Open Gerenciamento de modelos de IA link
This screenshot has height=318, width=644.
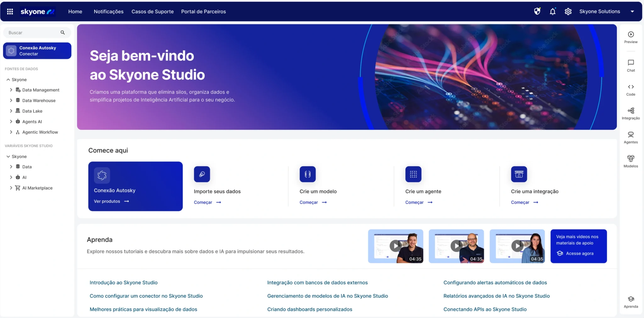click(327, 296)
